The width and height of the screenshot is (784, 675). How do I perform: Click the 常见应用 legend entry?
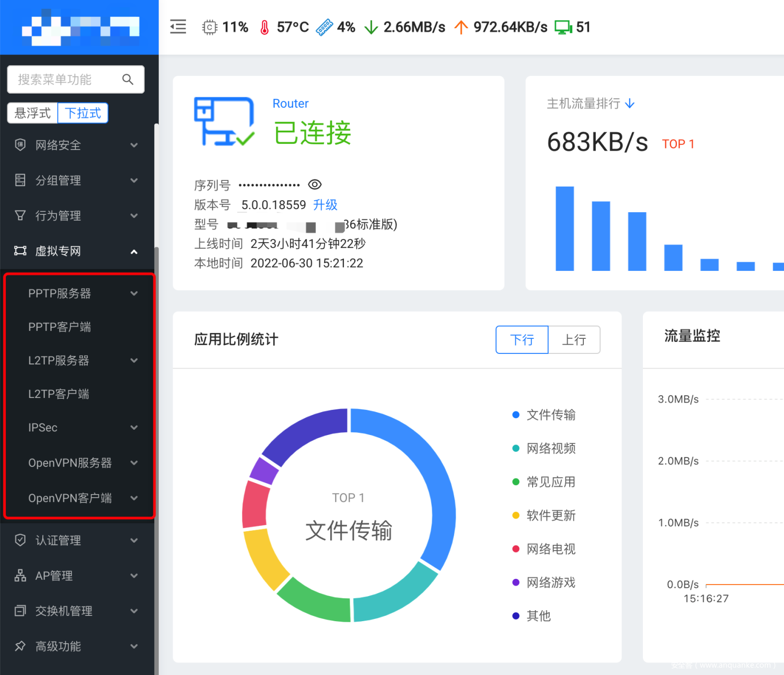(x=544, y=482)
